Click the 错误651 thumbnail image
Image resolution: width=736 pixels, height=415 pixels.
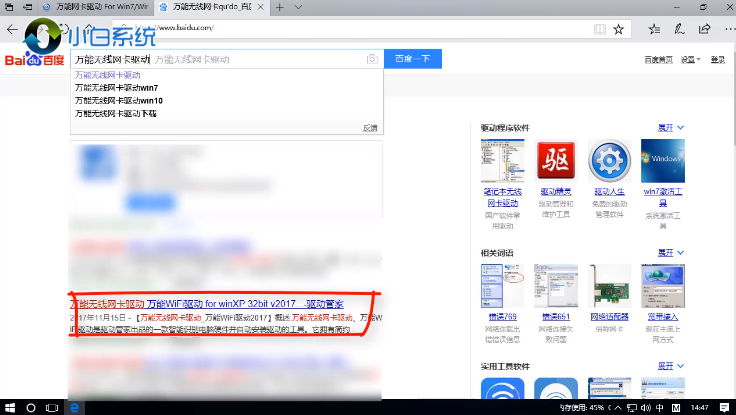click(556, 286)
